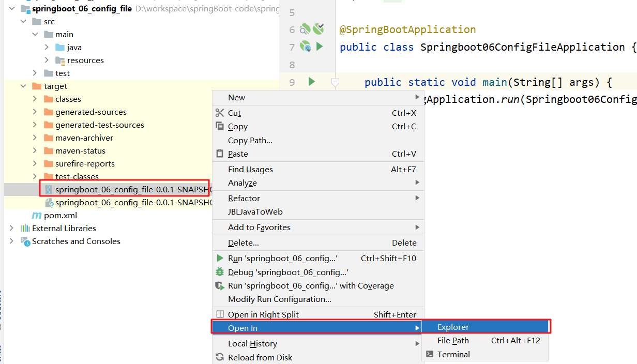The image size is (637, 364).
Task: Choose Terminal in the Open In submenu
Action: tap(453, 354)
